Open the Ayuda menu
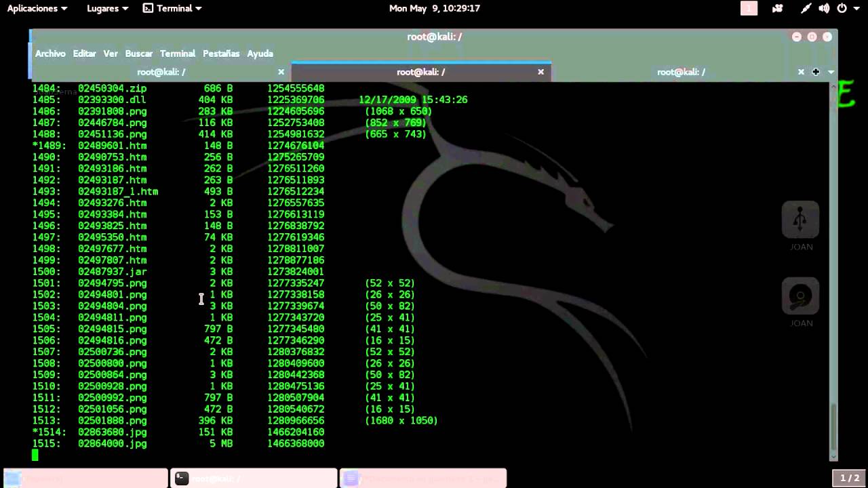The width and height of the screenshot is (868, 488). (x=260, y=54)
